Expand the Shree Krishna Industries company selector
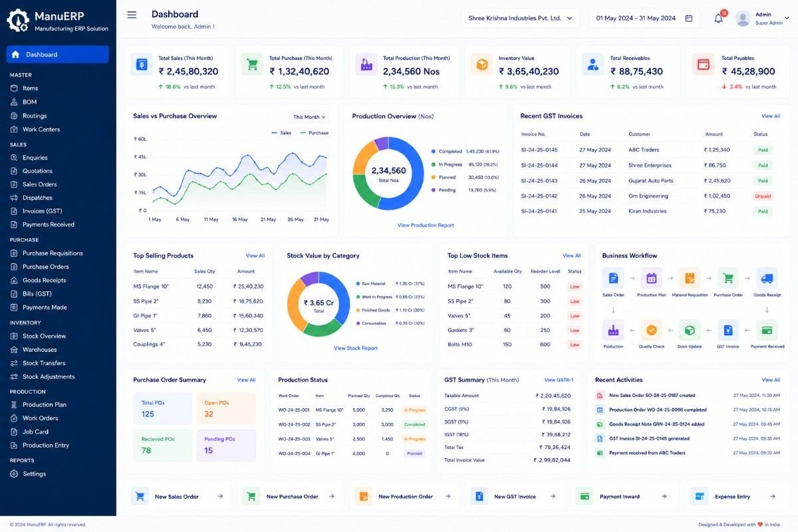This screenshot has height=532, width=798. [x=521, y=18]
